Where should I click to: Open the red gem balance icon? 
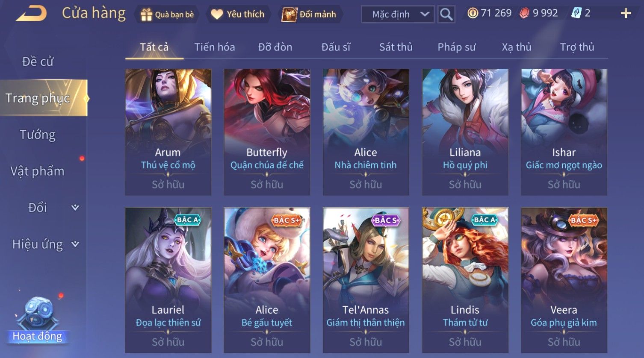click(x=524, y=14)
